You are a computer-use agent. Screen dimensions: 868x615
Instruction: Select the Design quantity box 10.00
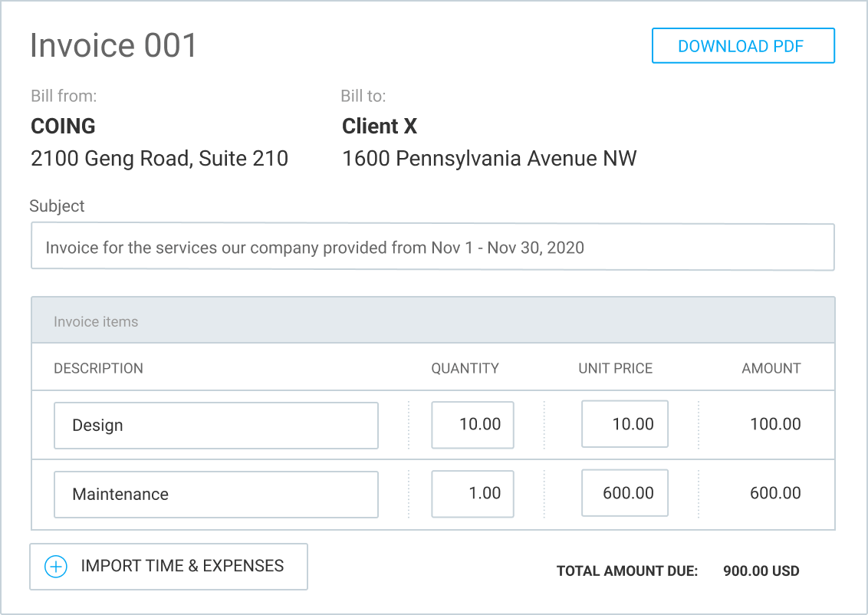point(472,425)
